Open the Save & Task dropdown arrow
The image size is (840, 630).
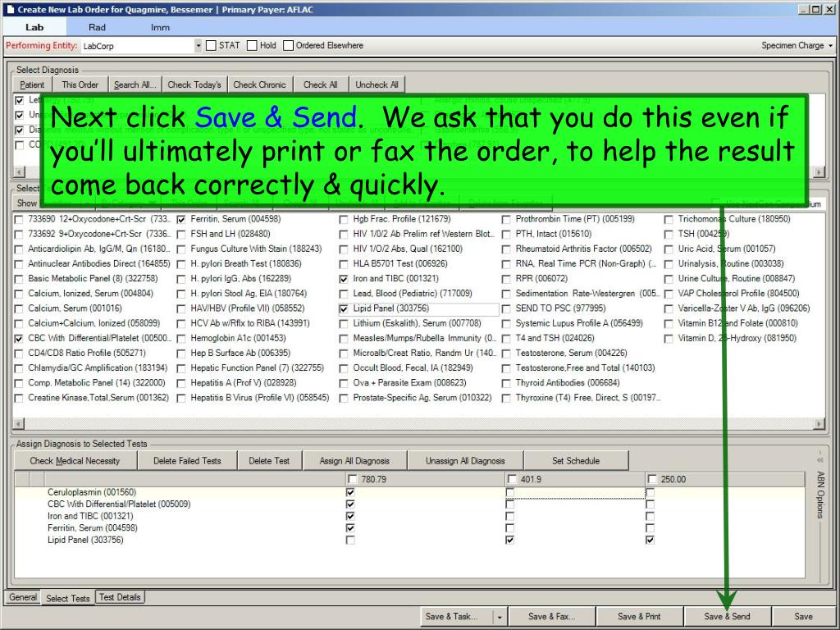pos(500,617)
